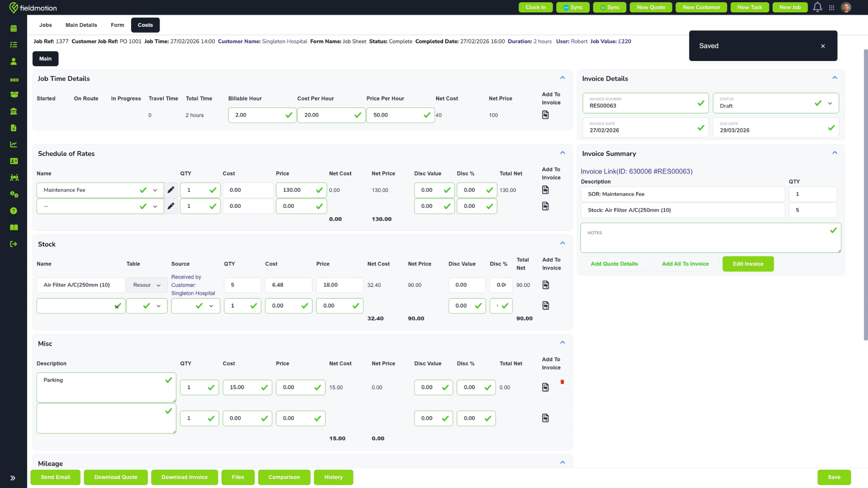The image size is (868, 488).
Task: Click the Parking description field
Action: point(106,387)
